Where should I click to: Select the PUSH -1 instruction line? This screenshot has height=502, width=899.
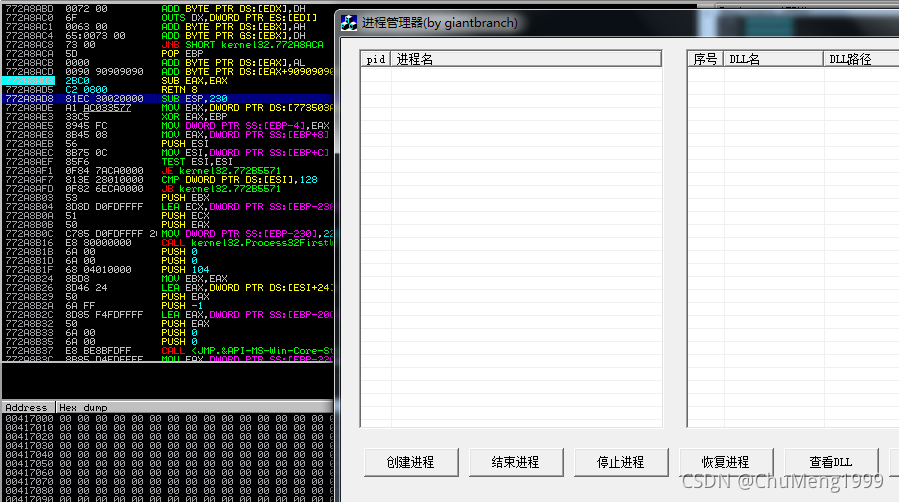tap(167, 305)
